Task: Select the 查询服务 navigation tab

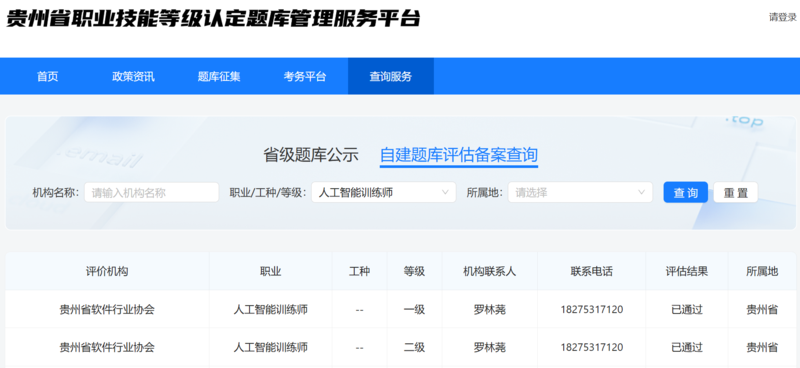Action: [391, 77]
